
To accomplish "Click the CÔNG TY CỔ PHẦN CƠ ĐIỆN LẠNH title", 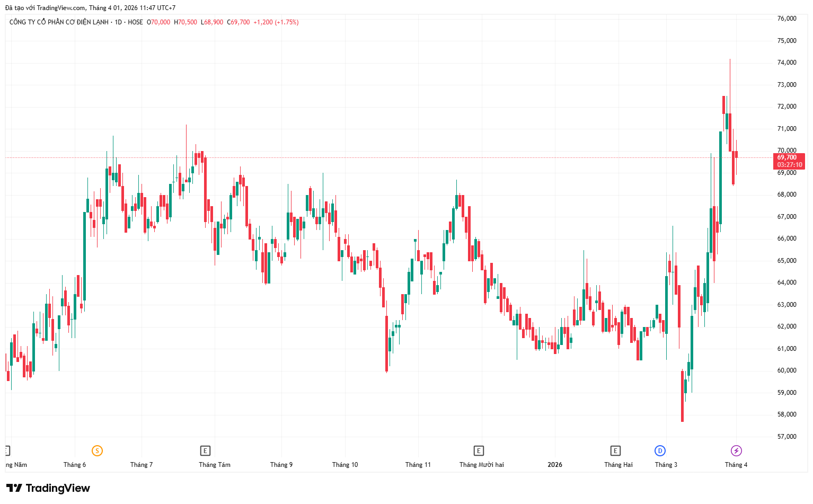I will pyautogui.click(x=59, y=22).
